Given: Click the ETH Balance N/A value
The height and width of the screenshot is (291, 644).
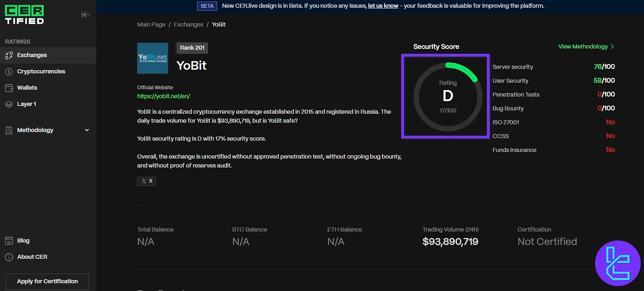Looking at the screenshot, I should click(336, 242).
